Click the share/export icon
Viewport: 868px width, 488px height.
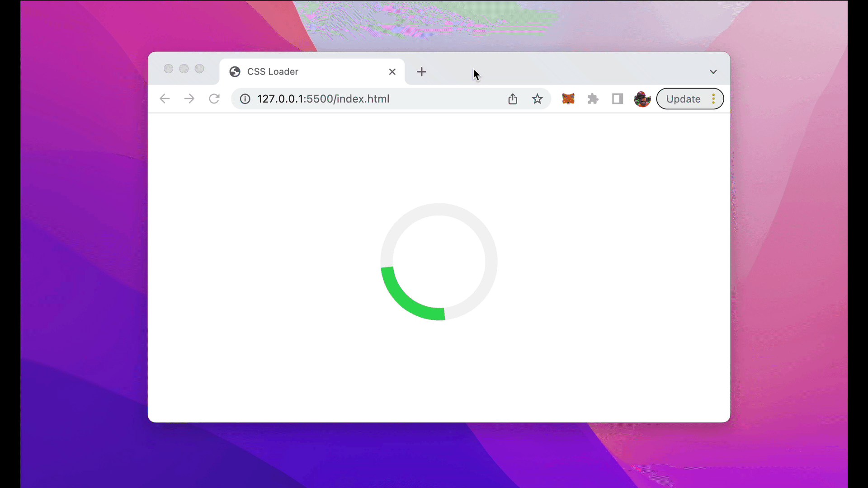pyautogui.click(x=512, y=99)
